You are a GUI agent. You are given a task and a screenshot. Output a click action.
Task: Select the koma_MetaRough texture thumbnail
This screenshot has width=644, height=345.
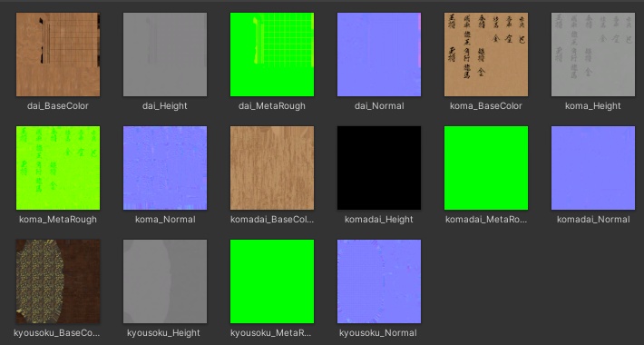58,168
